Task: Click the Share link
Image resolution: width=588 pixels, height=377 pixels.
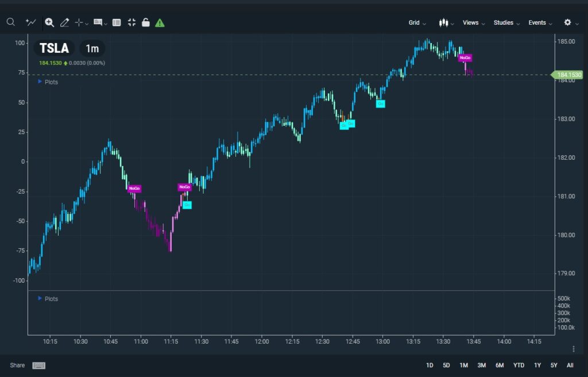Action: (17, 365)
